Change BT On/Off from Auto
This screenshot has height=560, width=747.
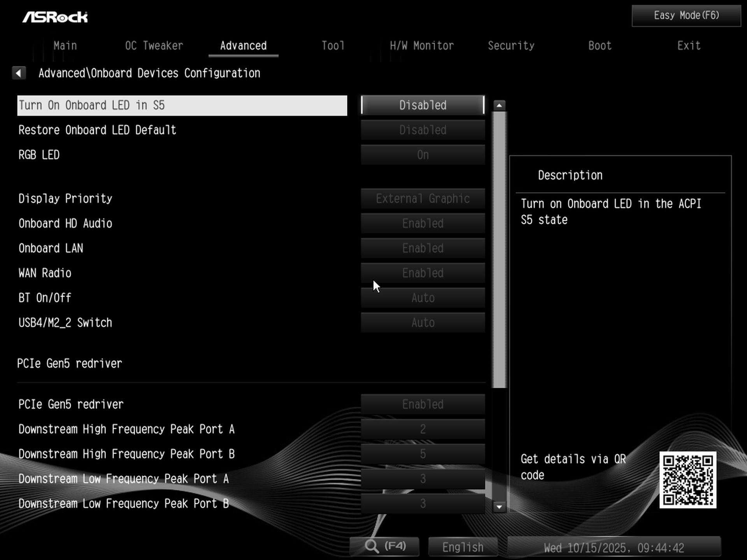tap(422, 297)
